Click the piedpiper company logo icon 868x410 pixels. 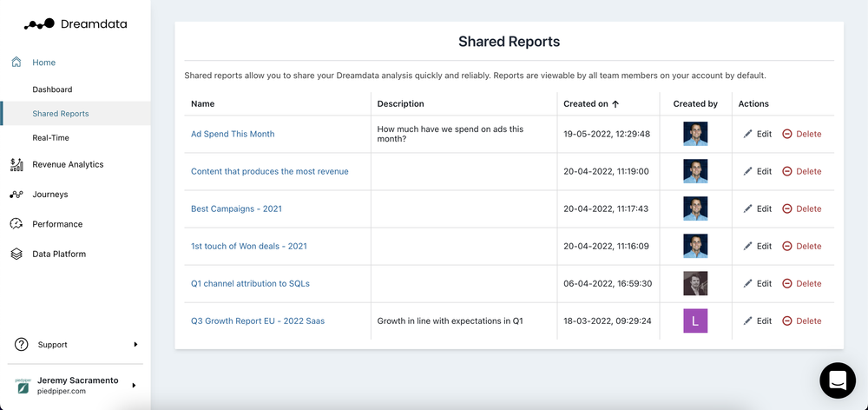point(23,387)
